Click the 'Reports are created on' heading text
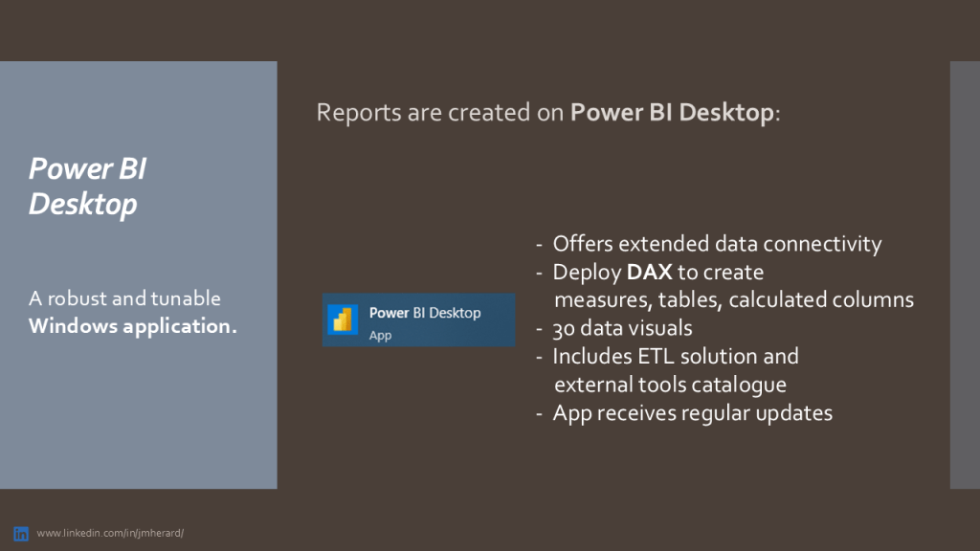Image resolution: width=980 pixels, height=551 pixels. pyautogui.click(x=441, y=113)
